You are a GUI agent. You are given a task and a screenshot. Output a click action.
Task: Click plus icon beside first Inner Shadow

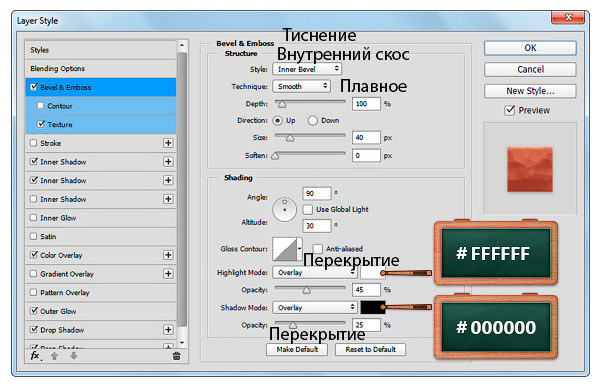(168, 162)
